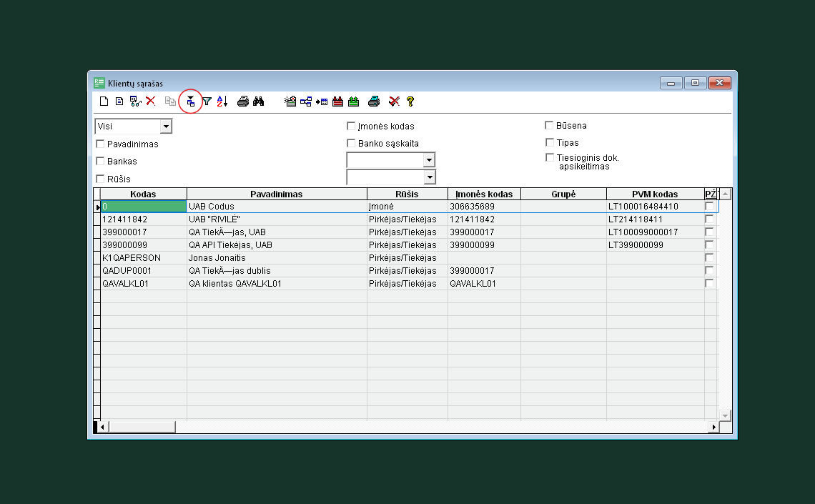Check the Tipas filter checkbox

point(549,142)
